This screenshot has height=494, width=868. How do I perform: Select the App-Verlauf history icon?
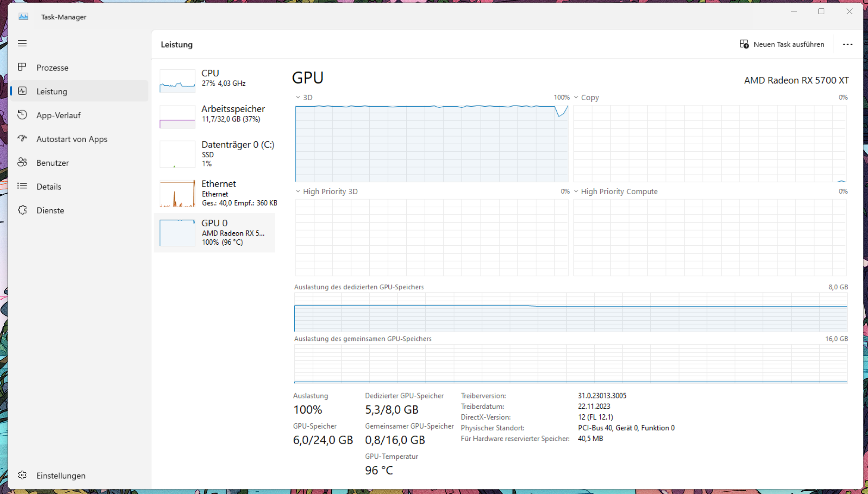22,115
